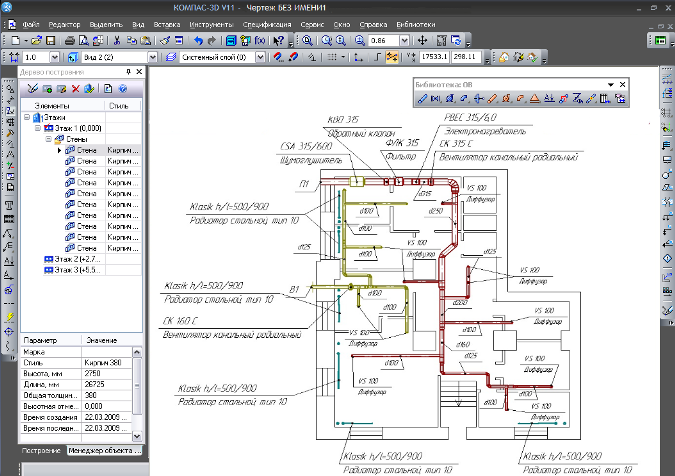Open the current scale 1.0 dropdown
675x476 pixels.
click(54, 57)
